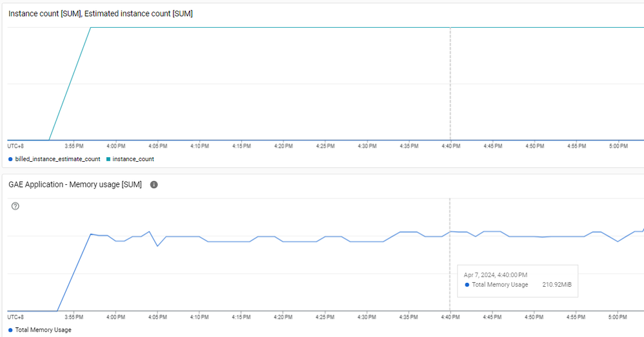
Task: Toggle the instance_count legend entry
Action: pos(130,159)
